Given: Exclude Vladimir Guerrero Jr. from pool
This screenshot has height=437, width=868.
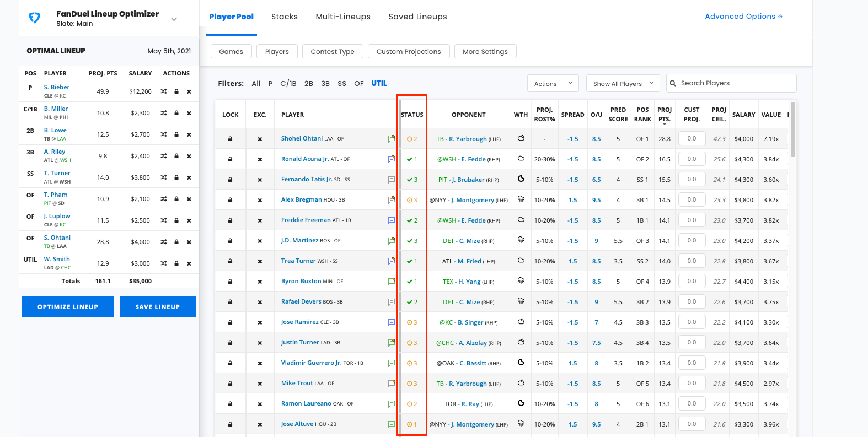Looking at the screenshot, I should click(x=260, y=363).
